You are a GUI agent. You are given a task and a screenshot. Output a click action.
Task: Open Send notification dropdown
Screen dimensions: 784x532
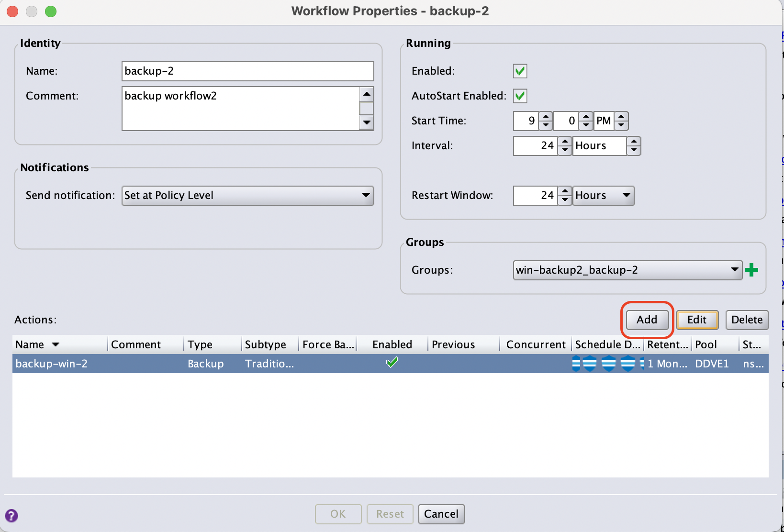248,195
